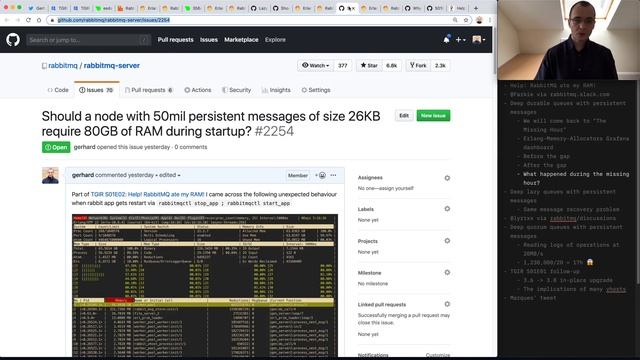The height and width of the screenshot is (360, 640).
Task: Open the rabbitmq-server repository link
Action: (112, 65)
